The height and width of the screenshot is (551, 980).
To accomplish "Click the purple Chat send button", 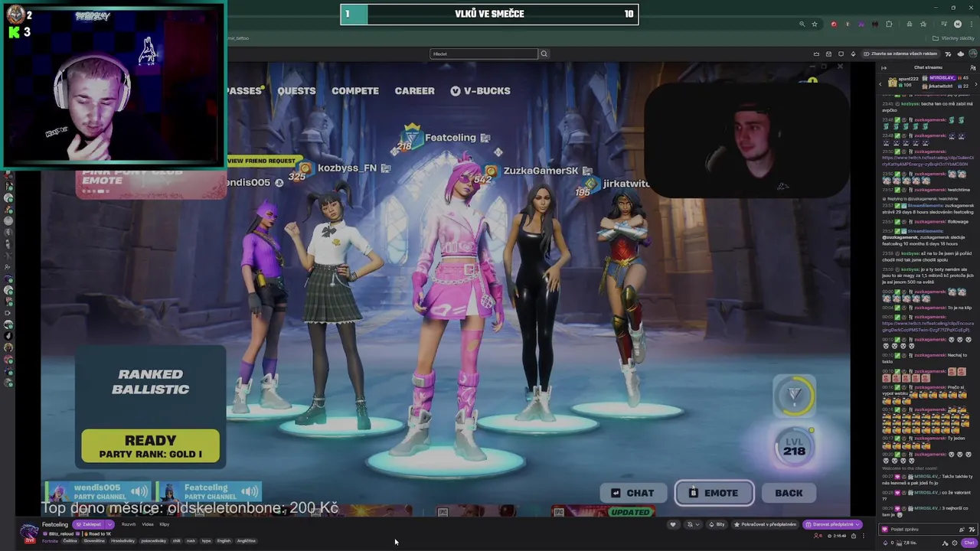I will (x=969, y=543).
